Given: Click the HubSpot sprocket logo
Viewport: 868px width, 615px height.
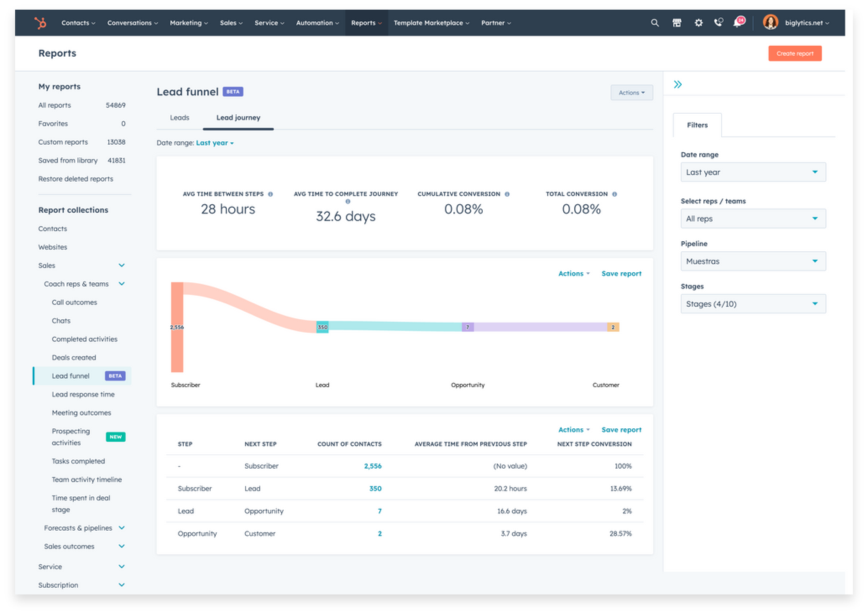Looking at the screenshot, I should pyautogui.click(x=40, y=23).
